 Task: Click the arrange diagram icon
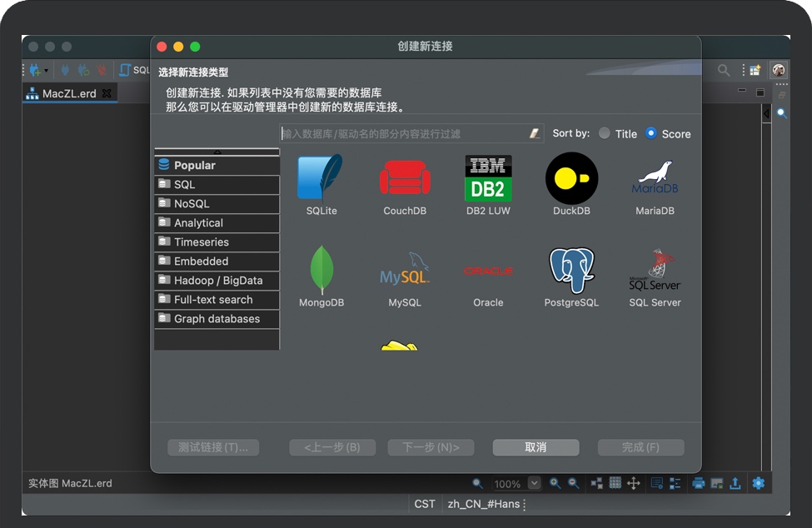[x=596, y=483]
